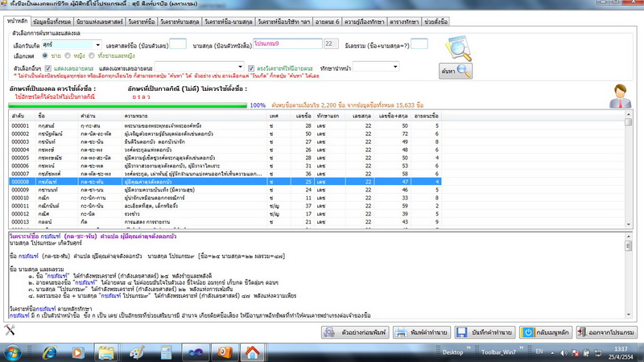644x362 pixels.
Task: Switch to วิเคราะห์ชื่อ-นามสกุล tab
Action: (229, 22)
